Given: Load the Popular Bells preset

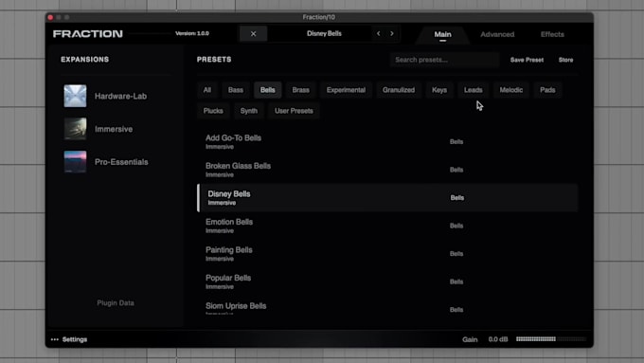Looking at the screenshot, I should click(x=387, y=281).
